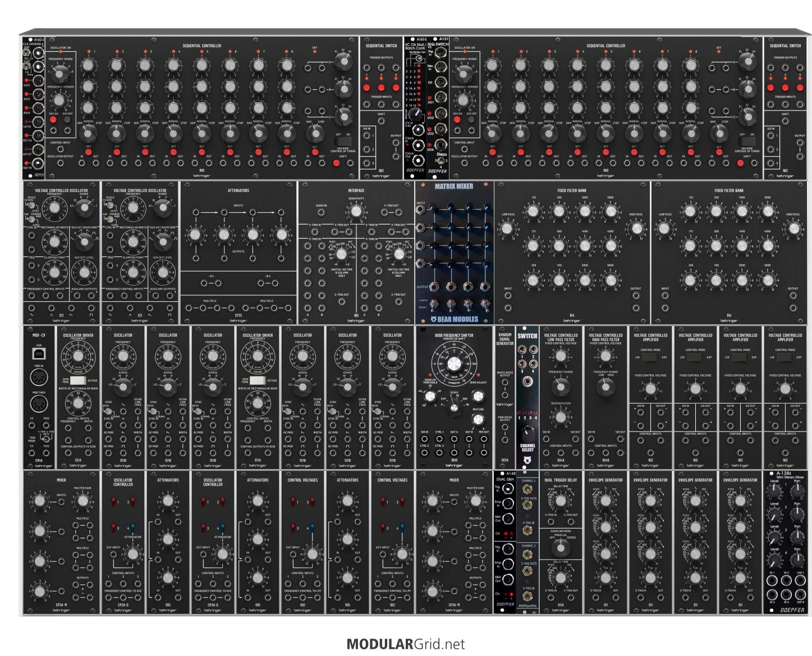812x656 pixels.
Task: Click the SIG OUT jack on Low Pass Filter
Action: point(575,439)
